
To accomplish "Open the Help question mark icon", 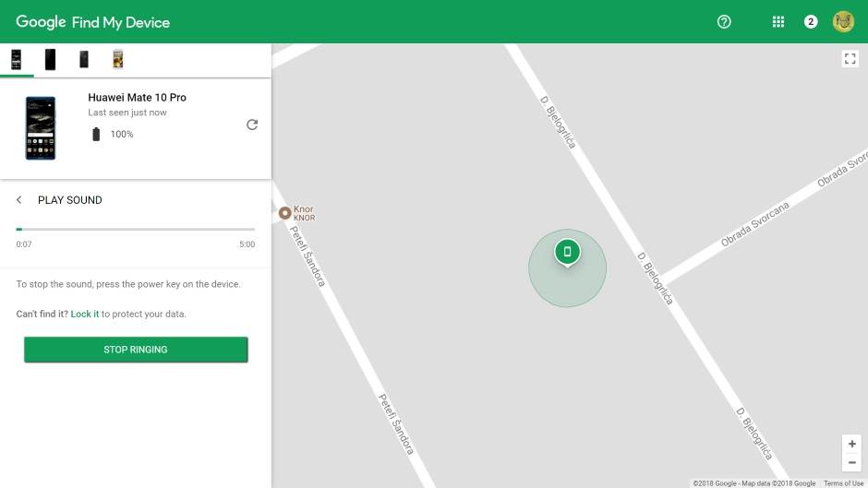I will tap(724, 22).
